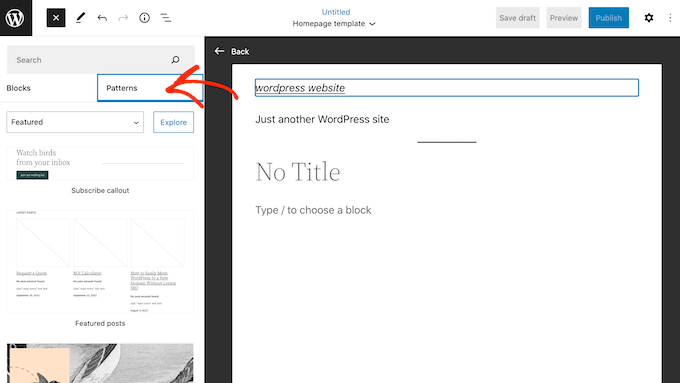Open the Options three-dot menu
The width and height of the screenshot is (680, 383).
[670, 18]
